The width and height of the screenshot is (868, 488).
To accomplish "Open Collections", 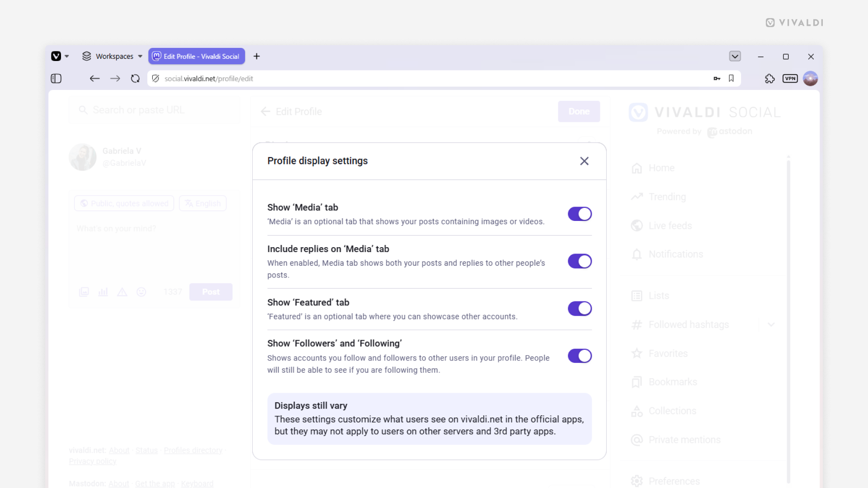I will 664,411.
